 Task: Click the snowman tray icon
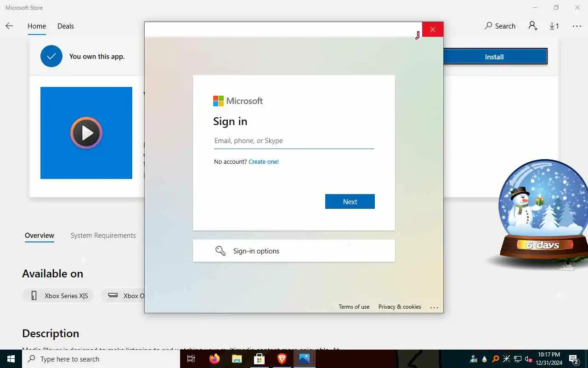tap(474, 359)
